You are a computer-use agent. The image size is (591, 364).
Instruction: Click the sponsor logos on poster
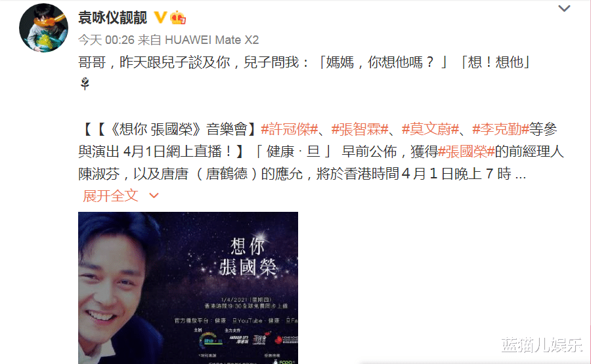coord(248,339)
